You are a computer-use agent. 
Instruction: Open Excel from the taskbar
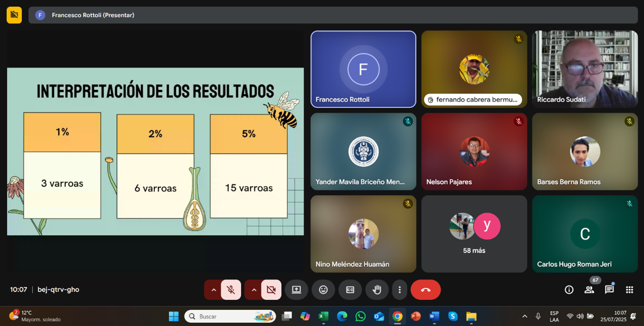click(x=323, y=316)
